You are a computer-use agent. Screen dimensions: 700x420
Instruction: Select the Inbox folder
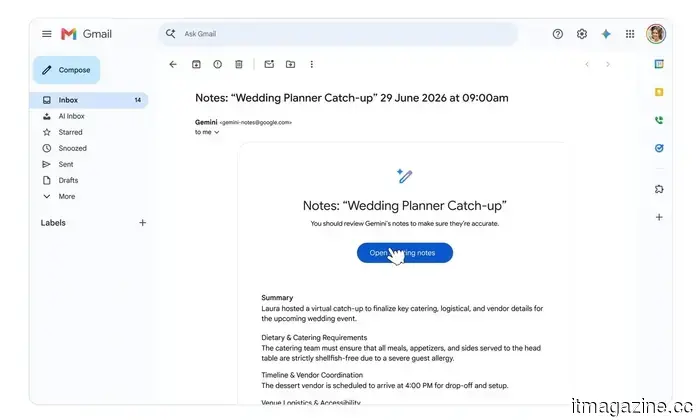coord(89,100)
